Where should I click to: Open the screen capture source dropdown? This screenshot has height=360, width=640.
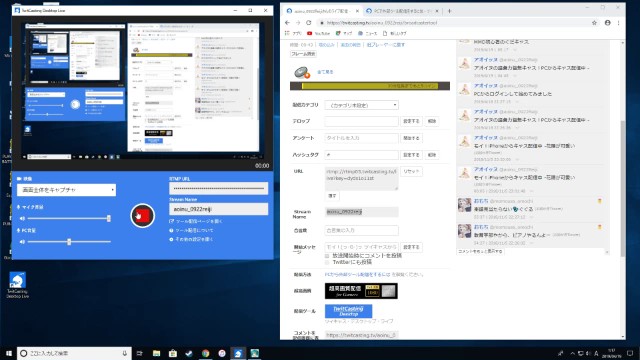pyautogui.click(x=66, y=190)
